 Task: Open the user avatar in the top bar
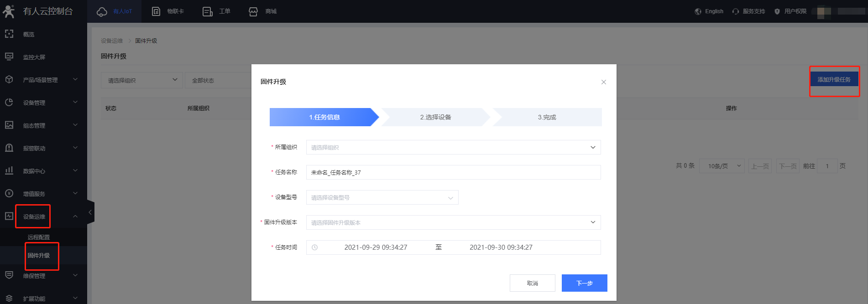click(x=824, y=11)
